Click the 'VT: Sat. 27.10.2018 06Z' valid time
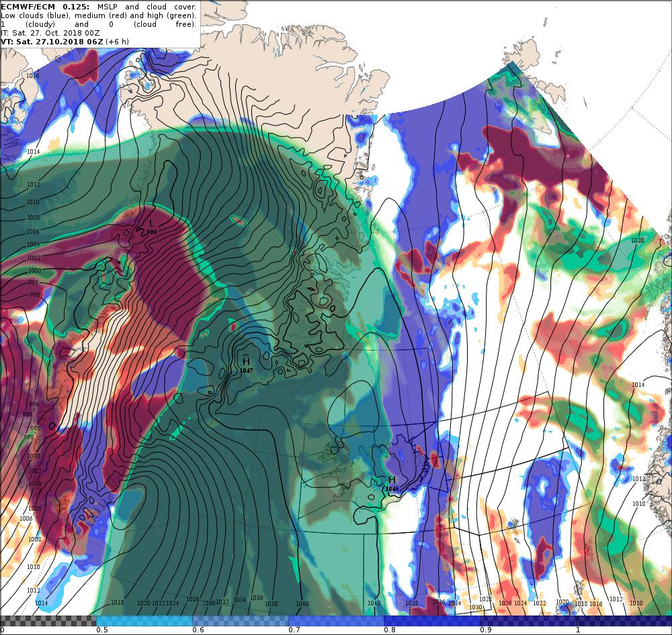Viewport: 672px width, 635px height. tap(52, 42)
